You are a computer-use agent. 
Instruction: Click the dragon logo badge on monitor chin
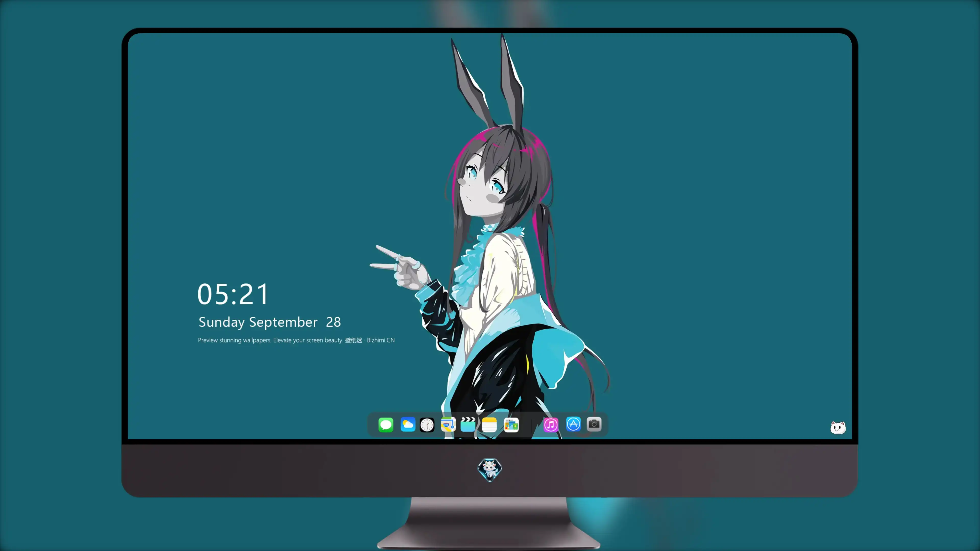click(490, 470)
